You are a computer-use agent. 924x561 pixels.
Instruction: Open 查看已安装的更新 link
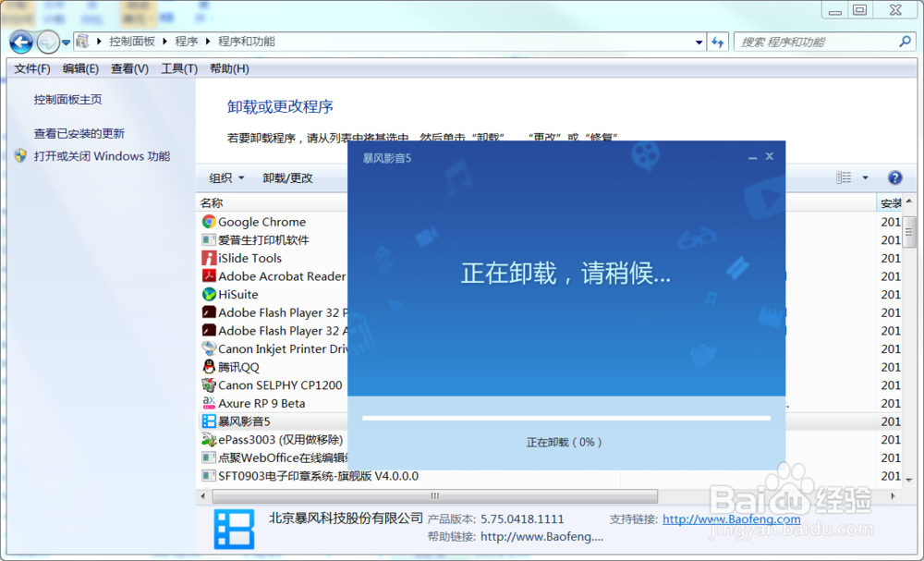79,134
